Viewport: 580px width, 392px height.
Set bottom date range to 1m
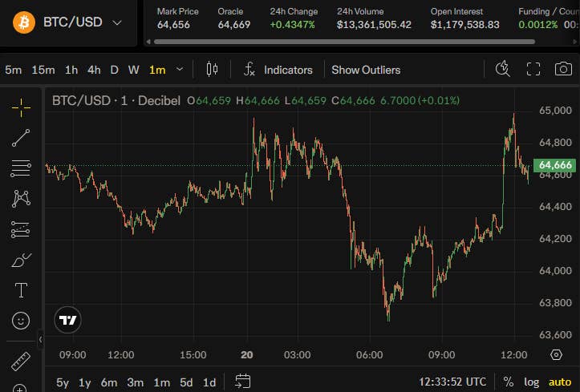click(x=161, y=382)
